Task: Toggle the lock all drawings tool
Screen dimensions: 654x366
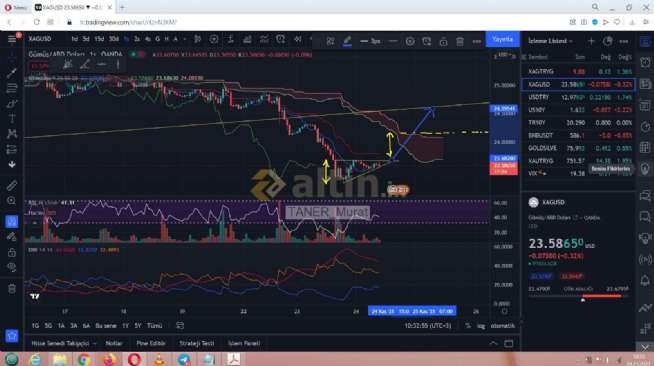Action: (x=12, y=252)
